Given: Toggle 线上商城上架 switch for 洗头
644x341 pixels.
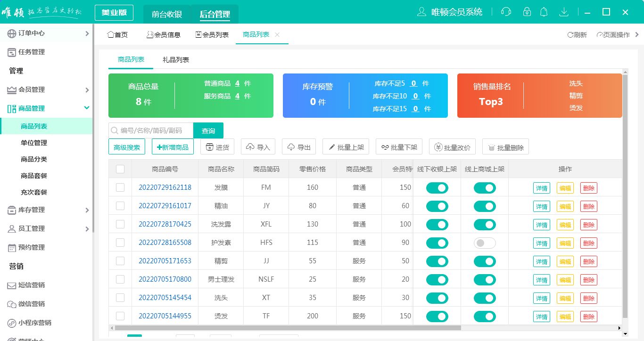Looking at the screenshot, I should [485, 298].
